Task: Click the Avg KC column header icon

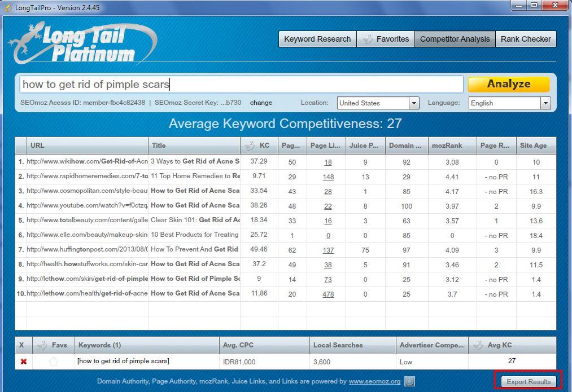Action: [478, 345]
